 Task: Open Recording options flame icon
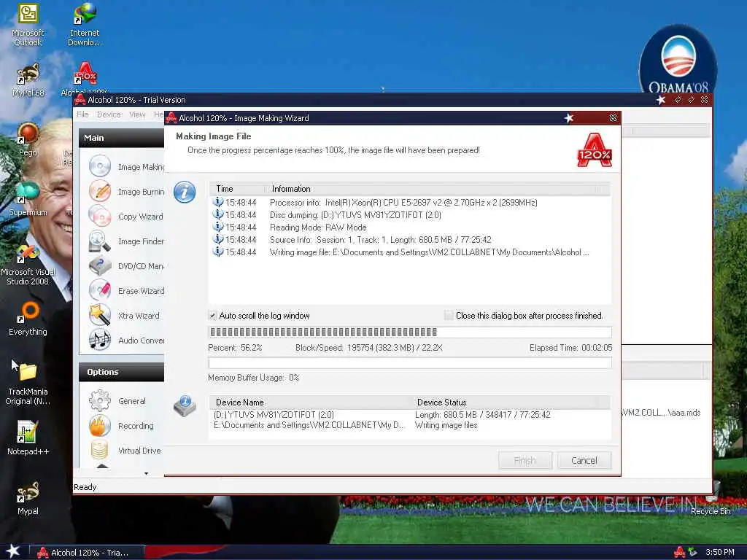click(x=99, y=426)
